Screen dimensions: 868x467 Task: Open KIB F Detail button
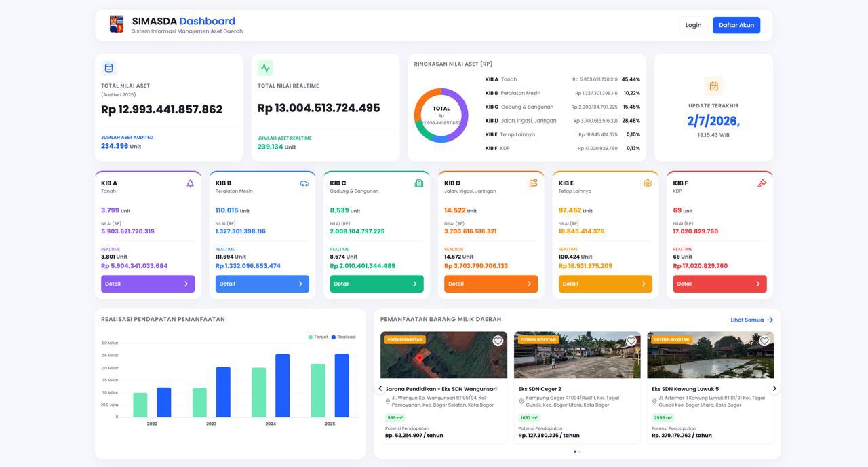[x=719, y=284]
